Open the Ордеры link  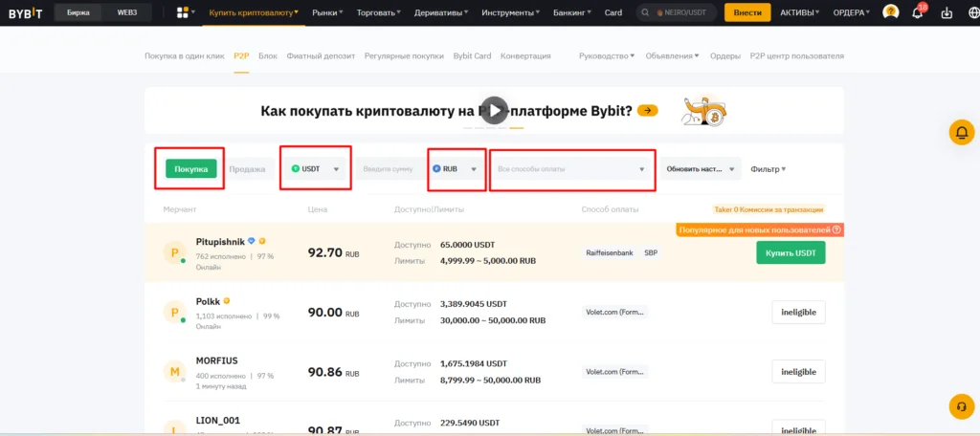(x=725, y=55)
